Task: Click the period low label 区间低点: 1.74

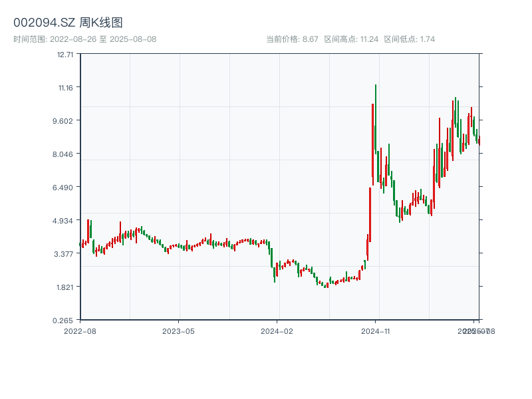Action: pos(409,39)
